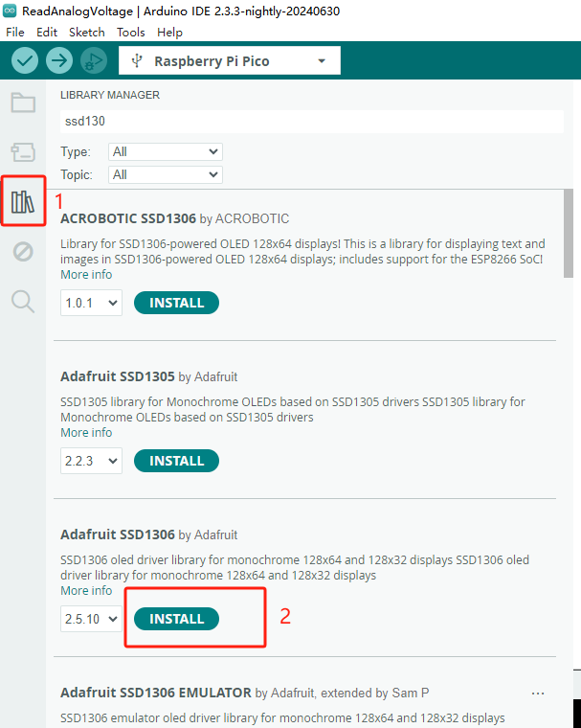Open the Debug sidebar icon
Screen dimensions: 581x728
coord(23,252)
